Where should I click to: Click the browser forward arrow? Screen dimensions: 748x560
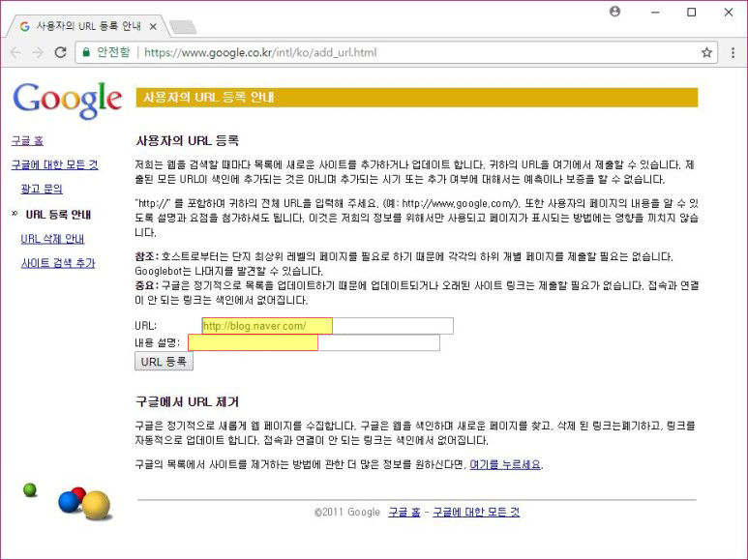point(38,52)
